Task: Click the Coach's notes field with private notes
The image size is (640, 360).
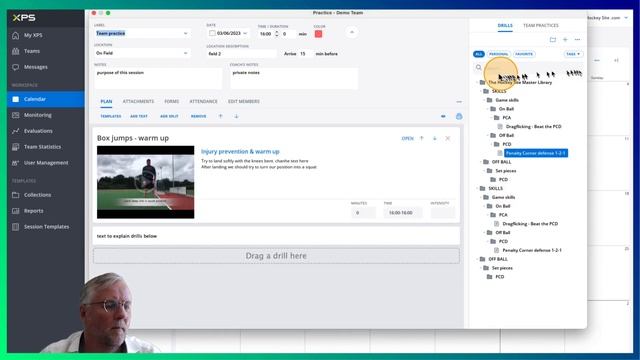Action: (x=294, y=78)
